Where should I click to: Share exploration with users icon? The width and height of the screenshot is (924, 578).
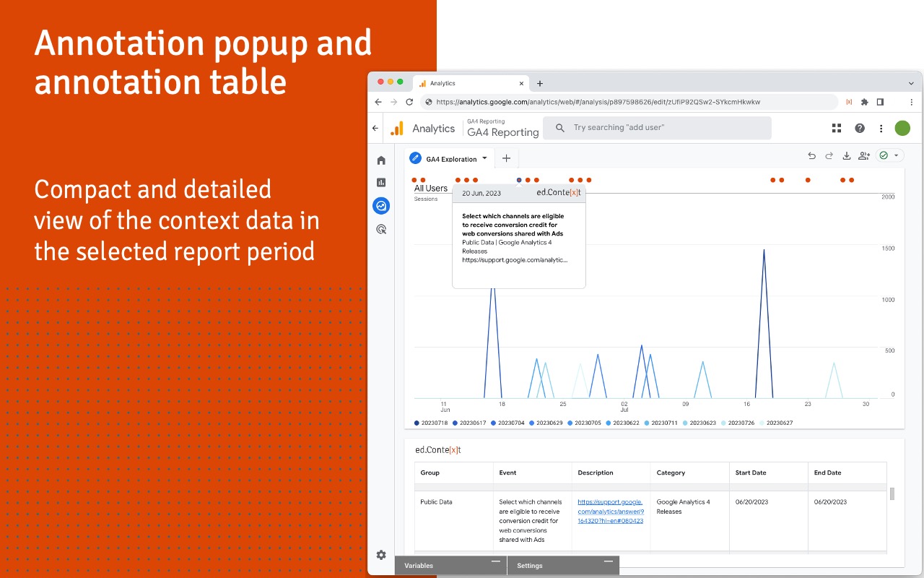(864, 155)
